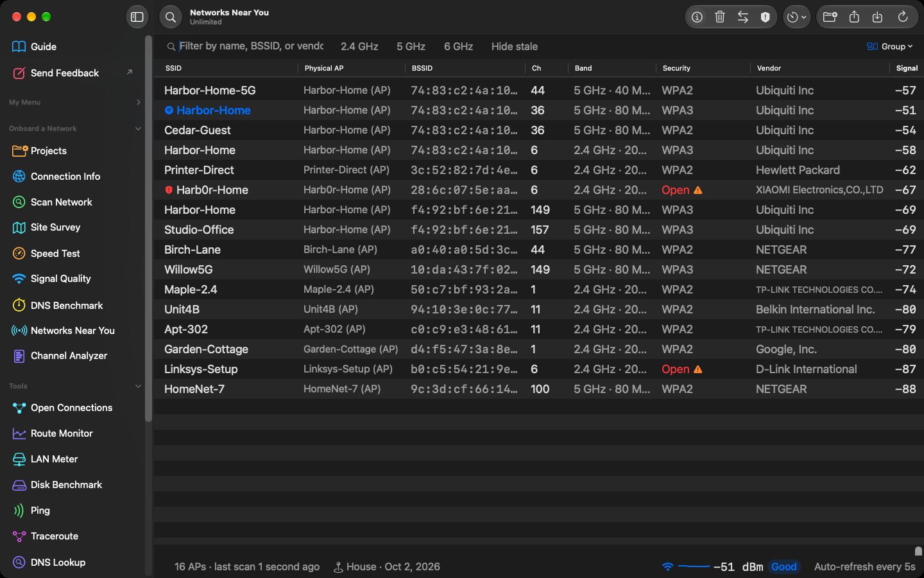Toggle the Hide stale filter

coord(515,46)
